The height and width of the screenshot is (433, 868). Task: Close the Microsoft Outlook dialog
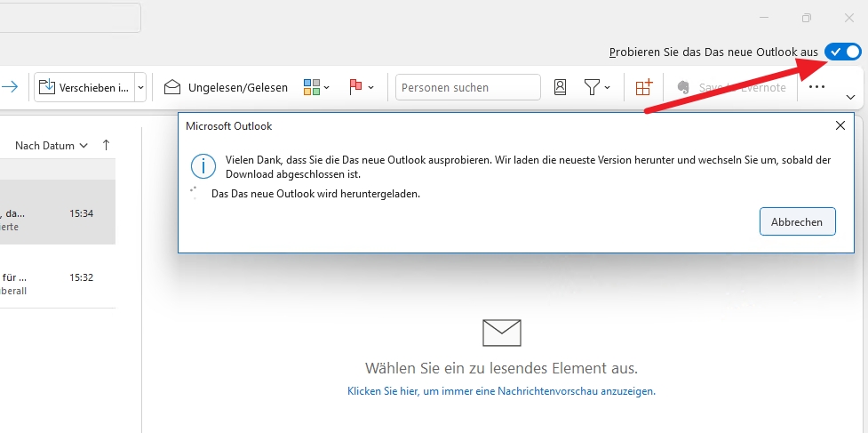click(840, 125)
